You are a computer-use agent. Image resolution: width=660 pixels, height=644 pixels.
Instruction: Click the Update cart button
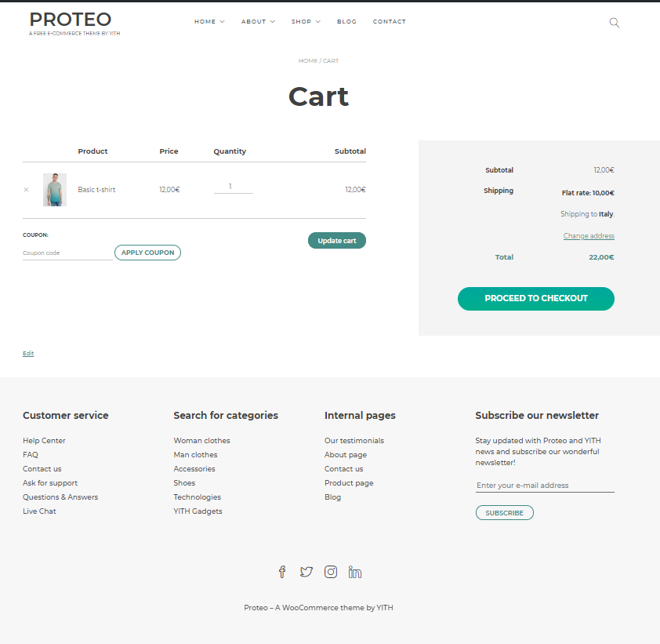(337, 241)
